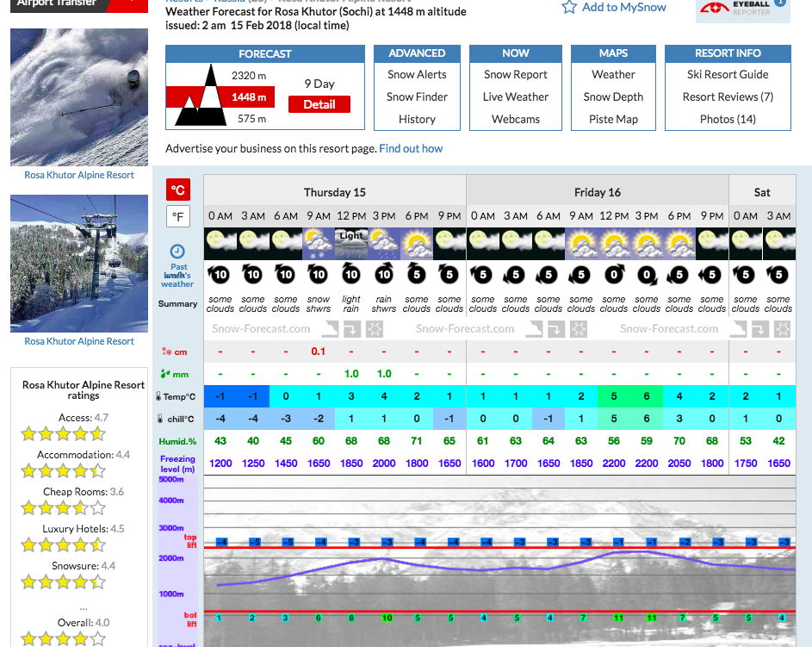Click the 1200 freezing level value
The width and height of the screenshot is (812, 647).
point(220,463)
